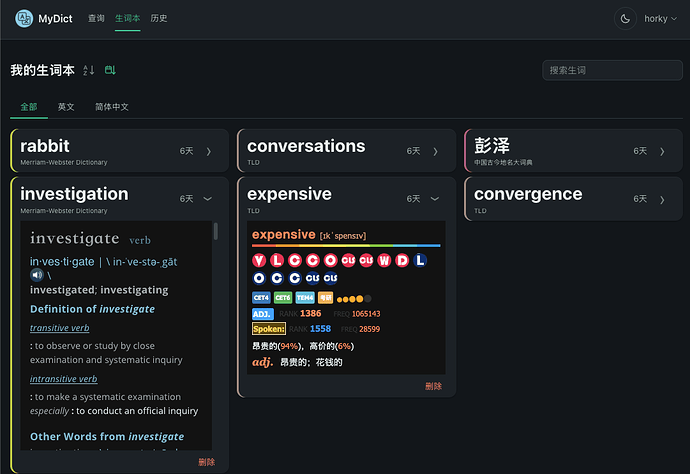690x474 pixels.
Task: Click the blue O dictionary badge
Action: 259,278
